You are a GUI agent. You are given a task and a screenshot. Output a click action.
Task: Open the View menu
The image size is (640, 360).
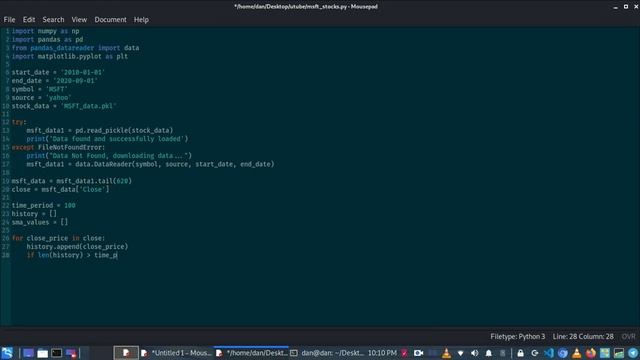[79, 20]
